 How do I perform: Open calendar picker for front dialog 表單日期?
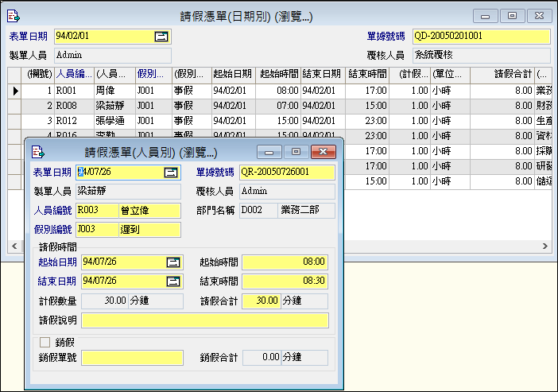[171, 172]
